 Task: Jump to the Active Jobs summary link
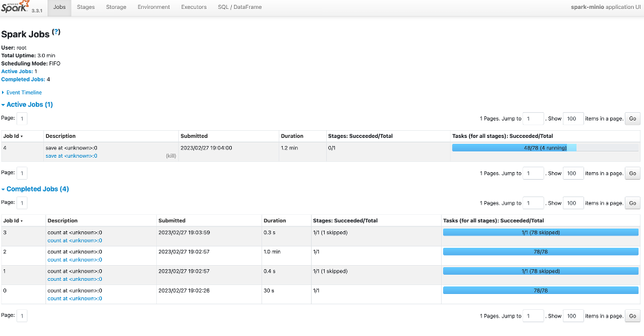[x=17, y=71]
